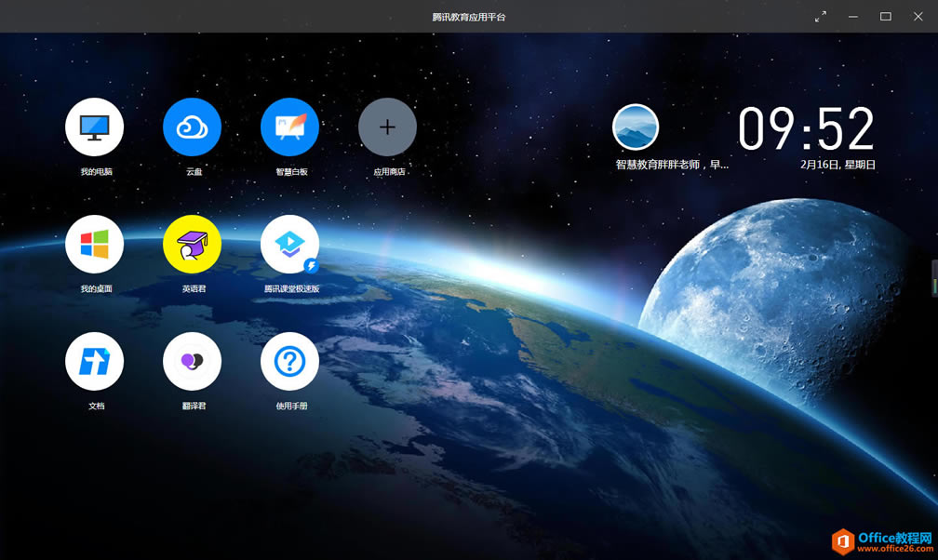Launch the 英语君 English app
This screenshot has height=560, width=938.
(192, 245)
